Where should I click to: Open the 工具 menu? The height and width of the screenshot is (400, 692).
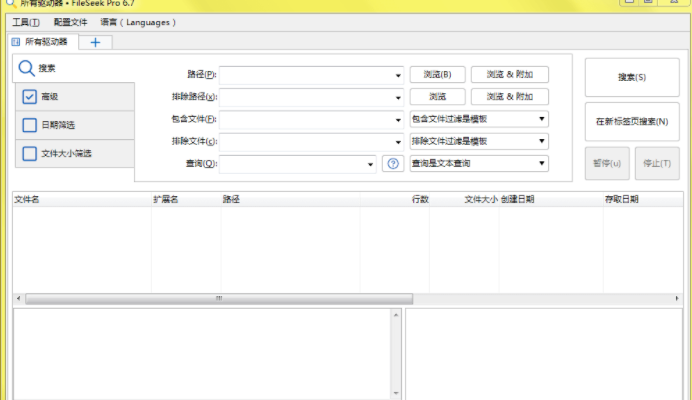[x=26, y=21]
